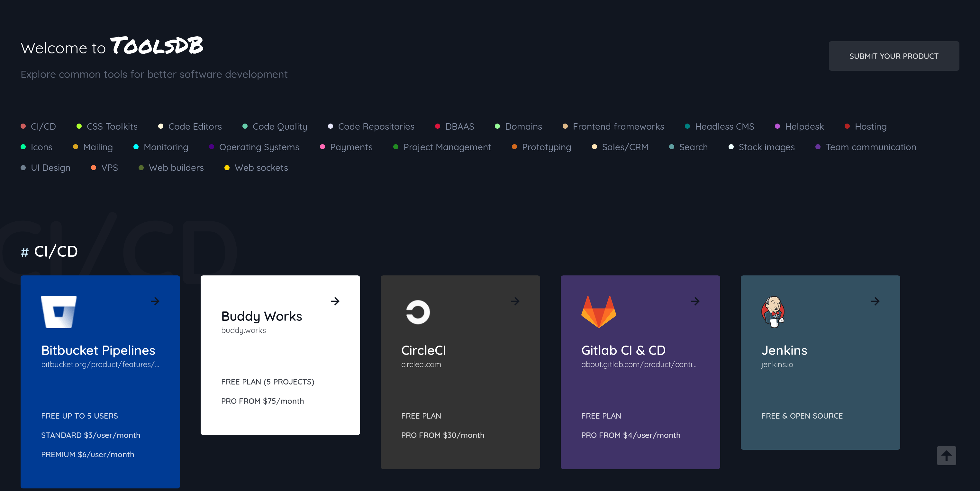Open Buddy Works card arrow icon
The image size is (980, 491).
(x=335, y=301)
